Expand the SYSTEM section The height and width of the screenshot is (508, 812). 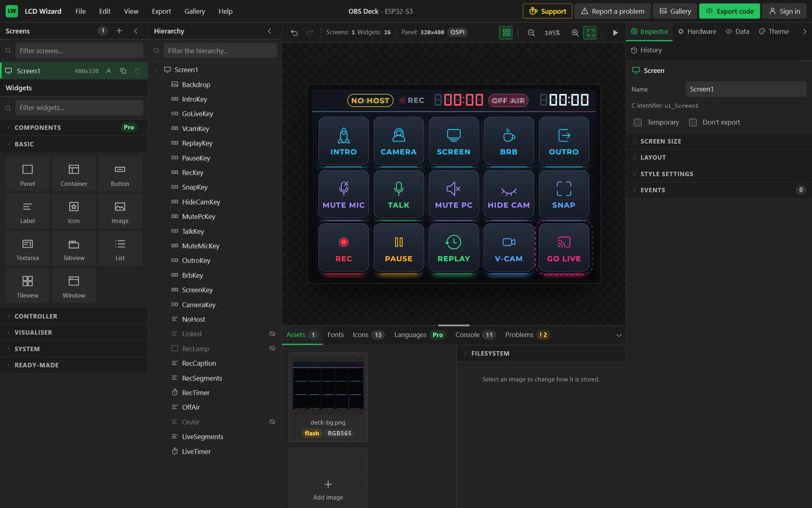pyautogui.click(x=74, y=349)
